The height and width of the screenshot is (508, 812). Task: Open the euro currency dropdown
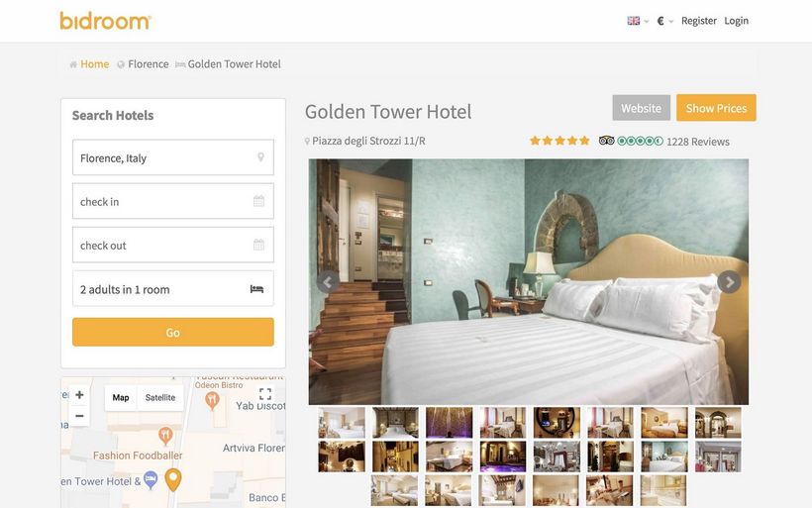(x=664, y=21)
